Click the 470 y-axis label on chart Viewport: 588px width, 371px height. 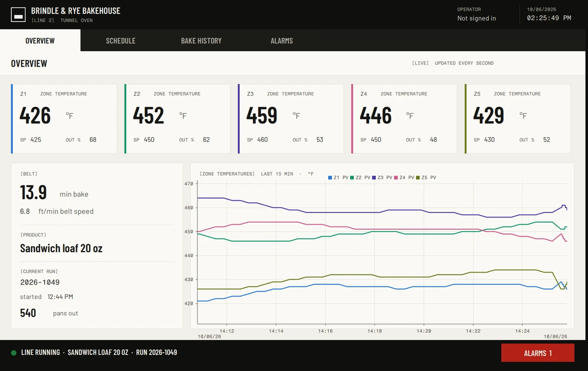point(189,184)
